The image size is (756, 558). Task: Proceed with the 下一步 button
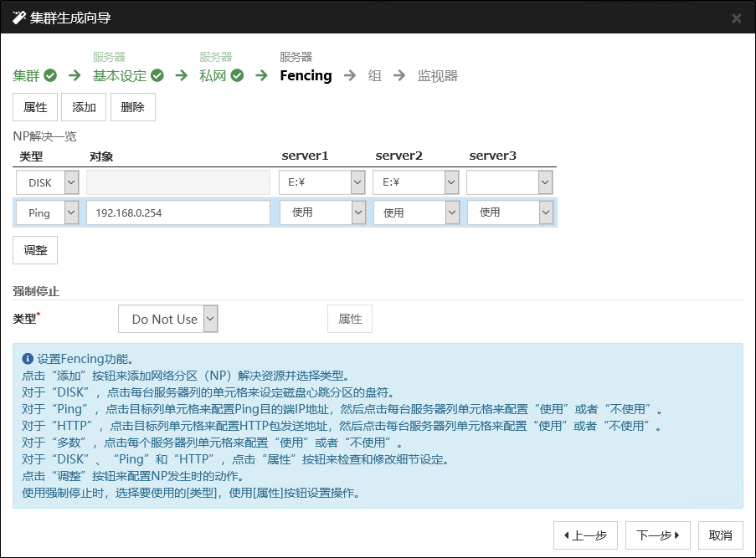point(656,535)
